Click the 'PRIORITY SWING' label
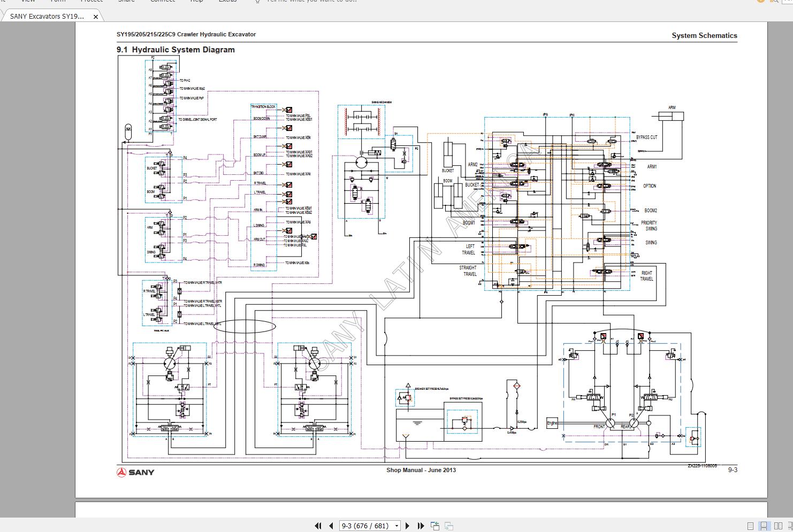793x532 pixels. (x=649, y=226)
